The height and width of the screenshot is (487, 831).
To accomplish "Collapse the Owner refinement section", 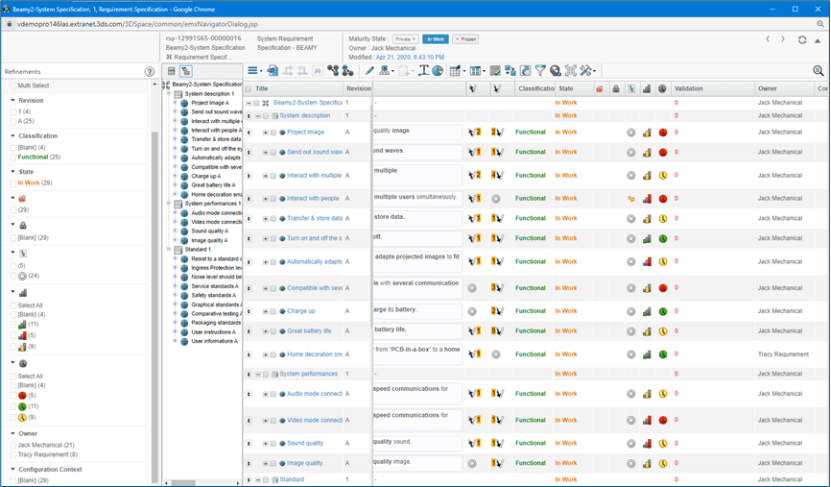I will pos(12,434).
